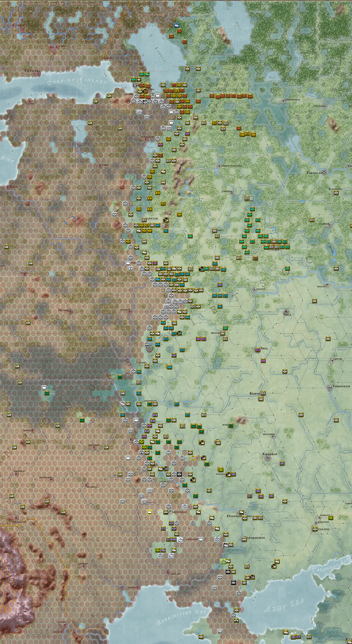Viewport: 352px width, 644px height.
Task: Select the purple armored counter south of Orel
Action: coord(263,361)
